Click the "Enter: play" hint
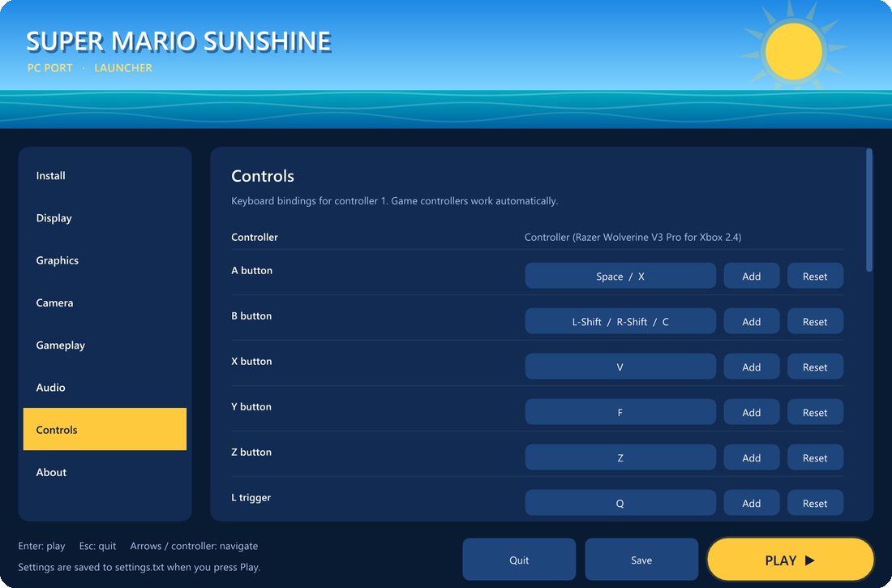This screenshot has height=588, width=892. tap(41, 546)
